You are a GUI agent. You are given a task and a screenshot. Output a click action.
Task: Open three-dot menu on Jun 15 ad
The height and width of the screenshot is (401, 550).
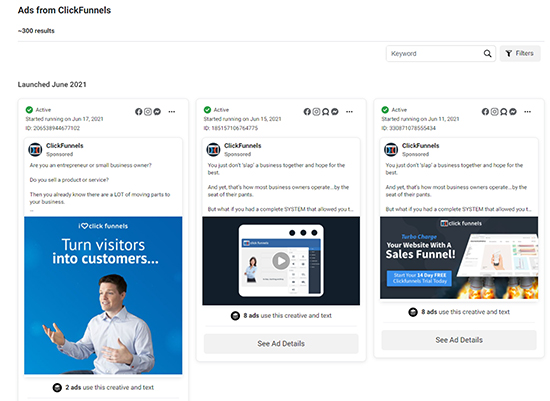tap(349, 112)
